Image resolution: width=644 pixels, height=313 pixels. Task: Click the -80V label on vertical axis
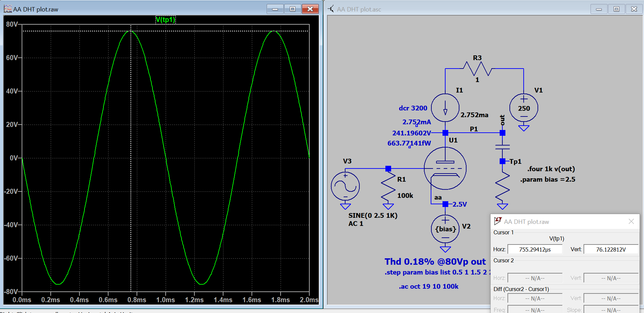pos(11,292)
